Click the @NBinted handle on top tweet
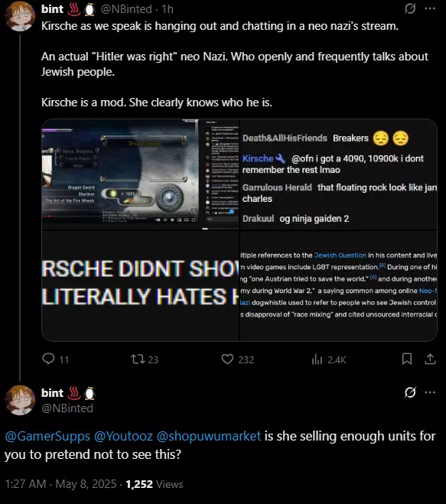This screenshot has width=446, height=504. point(126,9)
